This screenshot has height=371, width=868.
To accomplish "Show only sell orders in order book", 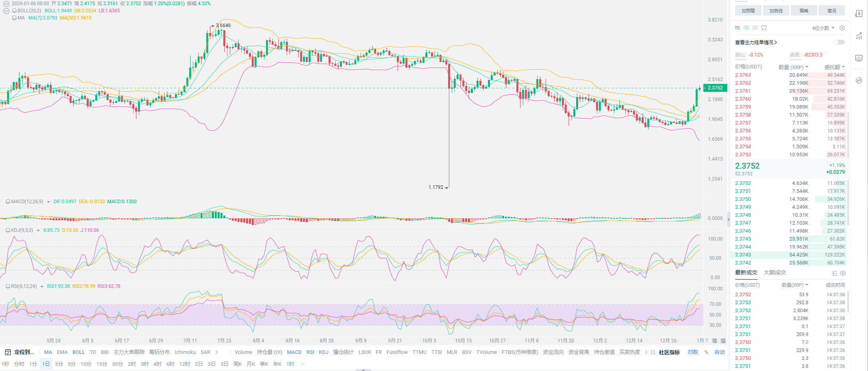I will tap(755, 28).
